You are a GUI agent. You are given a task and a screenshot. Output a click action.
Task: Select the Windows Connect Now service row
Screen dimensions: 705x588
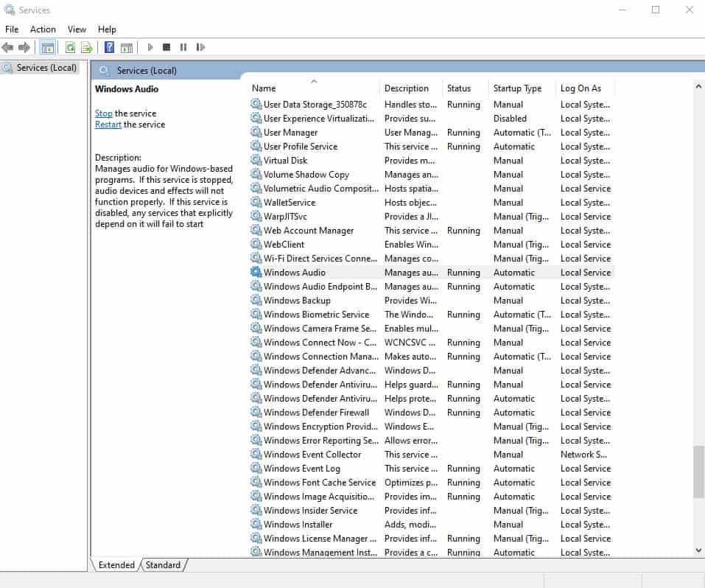pyautogui.click(x=432, y=343)
